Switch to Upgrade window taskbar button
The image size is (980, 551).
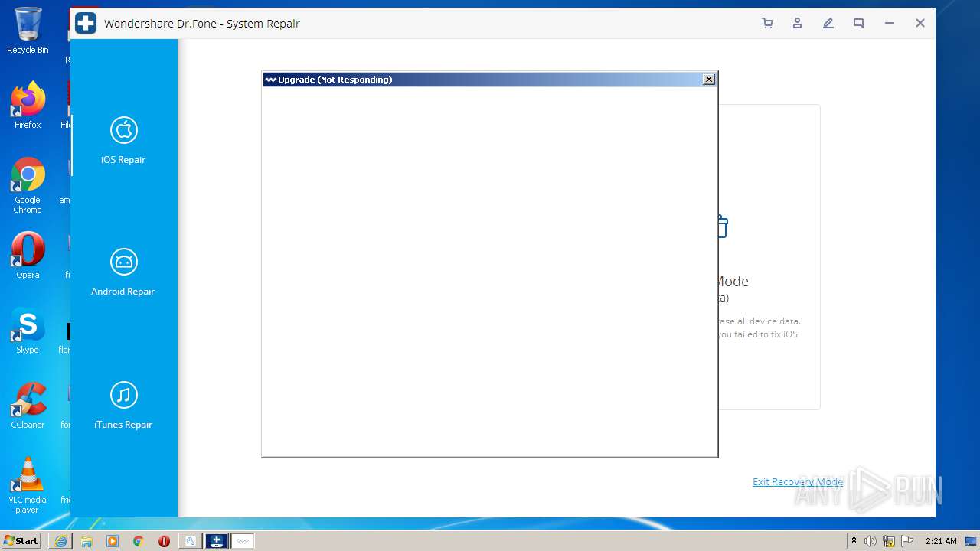coord(243,541)
